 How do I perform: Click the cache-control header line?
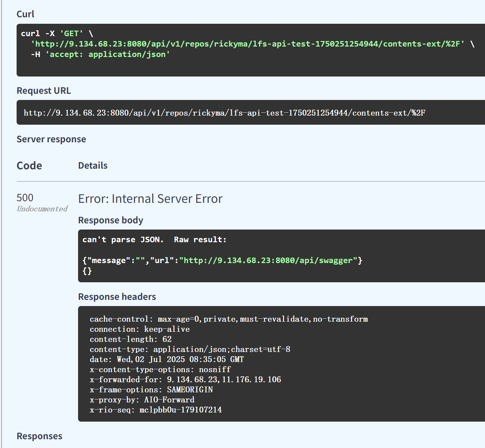[x=229, y=319]
